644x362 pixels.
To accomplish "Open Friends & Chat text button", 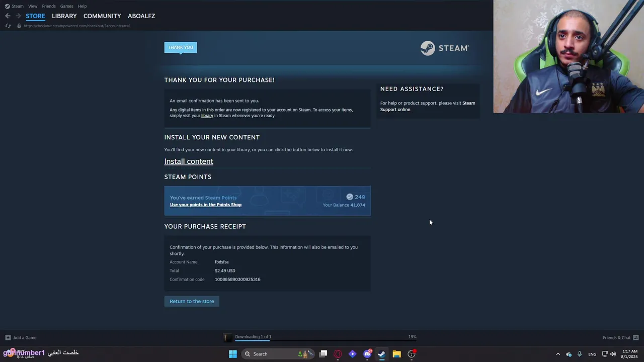I will [x=617, y=338].
